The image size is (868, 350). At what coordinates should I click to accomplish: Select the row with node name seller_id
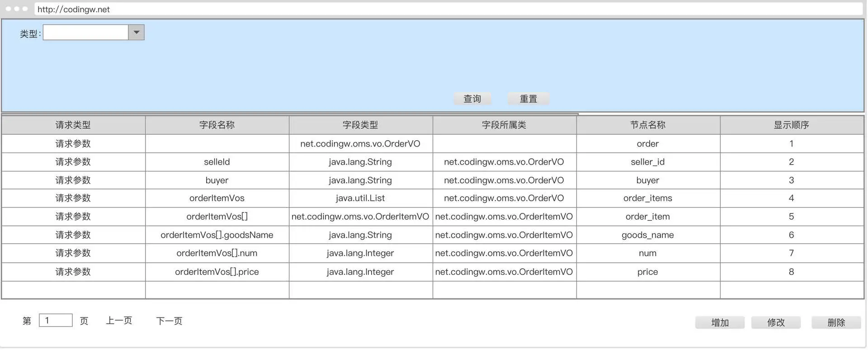pyautogui.click(x=647, y=162)
